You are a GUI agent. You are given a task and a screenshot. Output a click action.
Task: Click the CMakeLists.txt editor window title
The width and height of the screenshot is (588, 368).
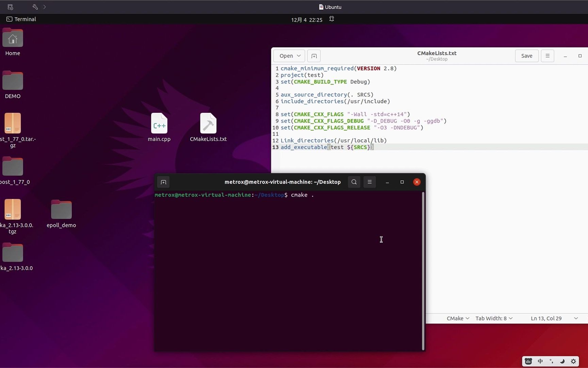pos(437,53)
